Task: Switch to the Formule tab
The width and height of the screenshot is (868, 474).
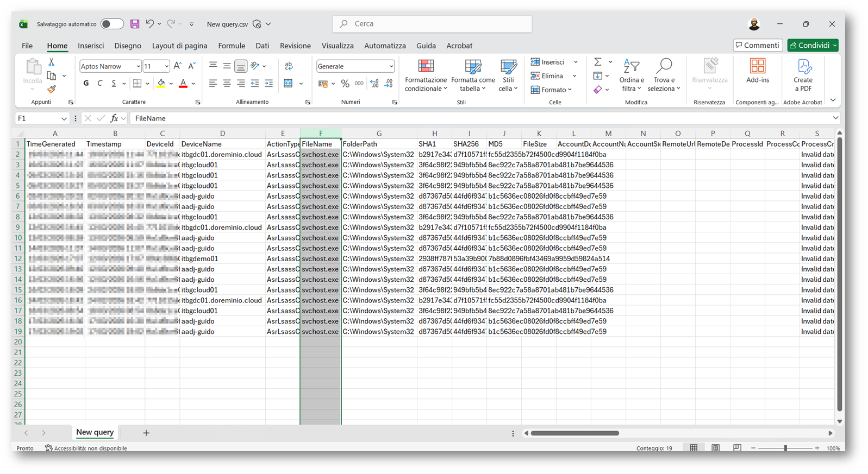Action: pyautogui.click(x=232, y=46)
